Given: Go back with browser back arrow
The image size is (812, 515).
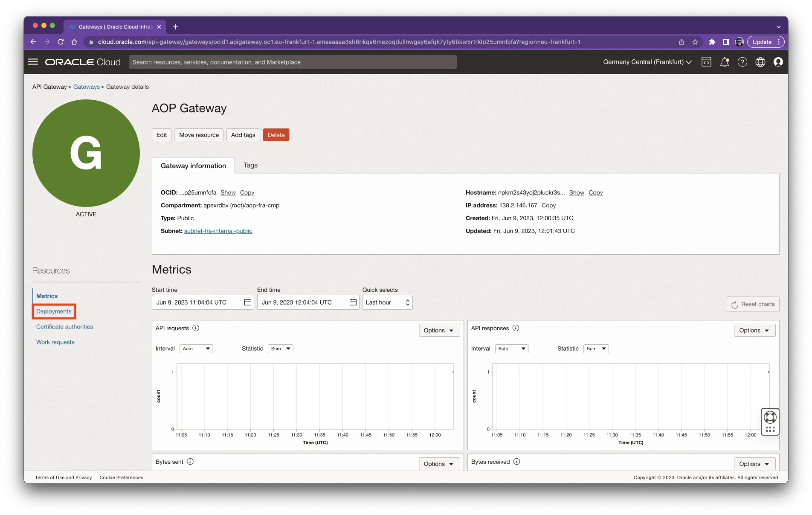Looking at the screenshot, I should click(x=33, y=42).
